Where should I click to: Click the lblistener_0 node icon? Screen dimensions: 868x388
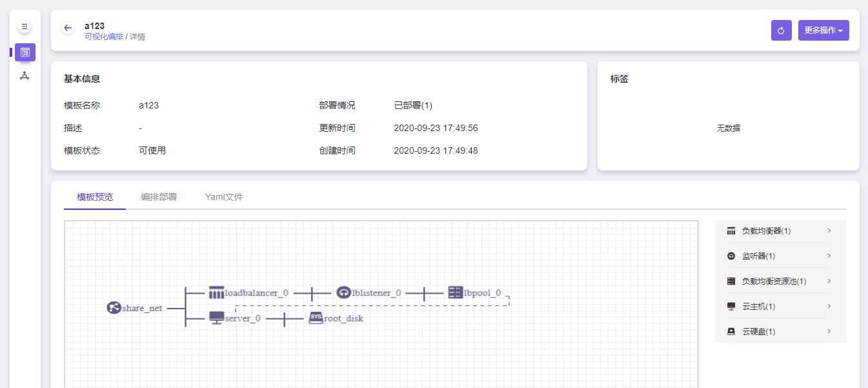tap(343, 292)
